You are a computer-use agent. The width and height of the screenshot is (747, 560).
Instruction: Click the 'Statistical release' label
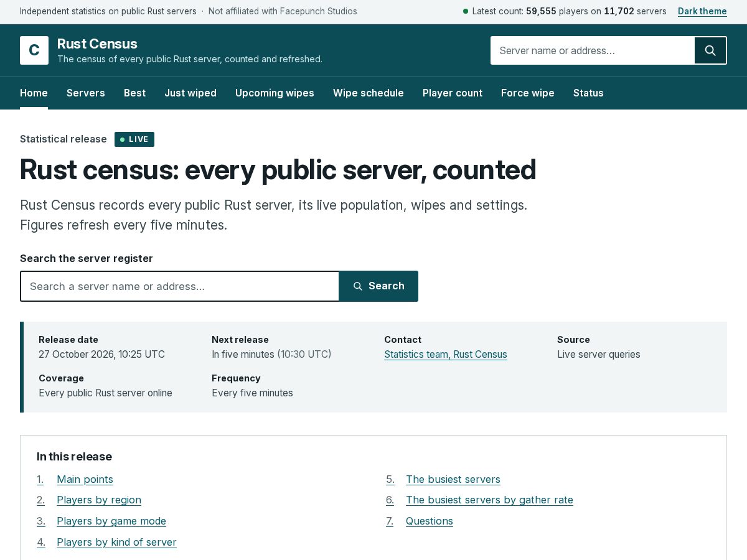(63, 139)
